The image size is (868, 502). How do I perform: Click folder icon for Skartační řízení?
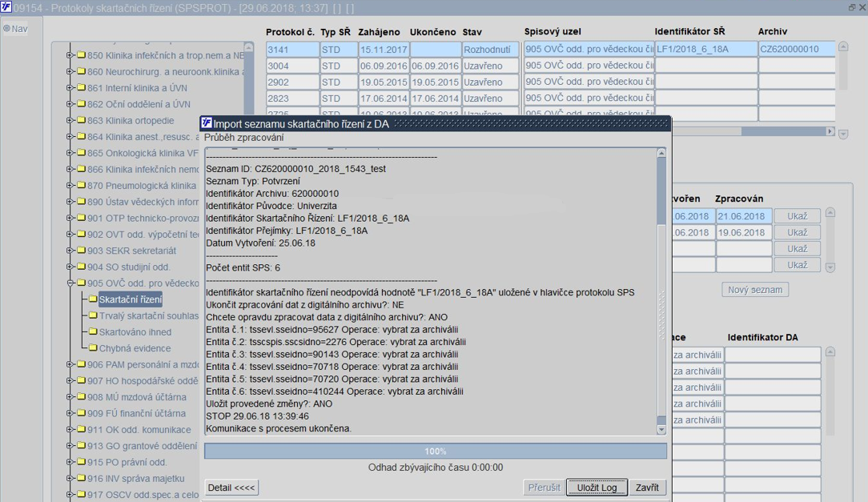[x=92, y=299]
